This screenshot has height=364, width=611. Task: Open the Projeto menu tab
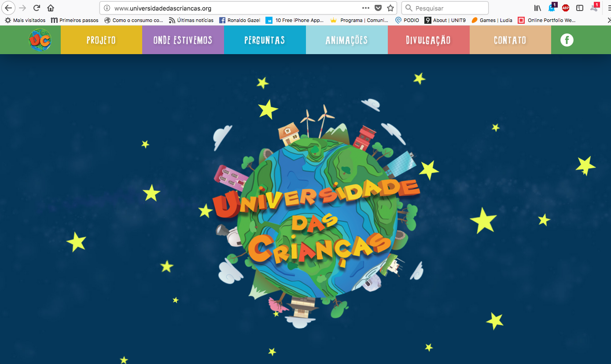(x=101, y=40)
